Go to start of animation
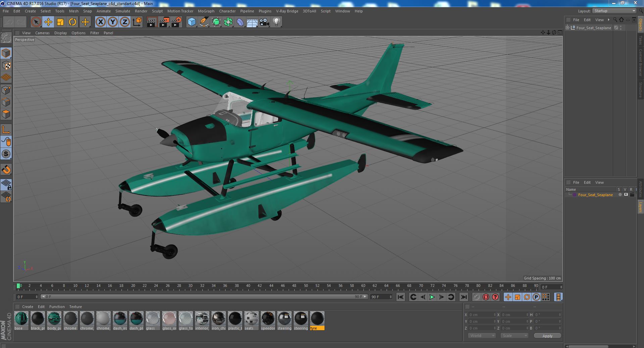644x348 pixels. pos(400,297)
